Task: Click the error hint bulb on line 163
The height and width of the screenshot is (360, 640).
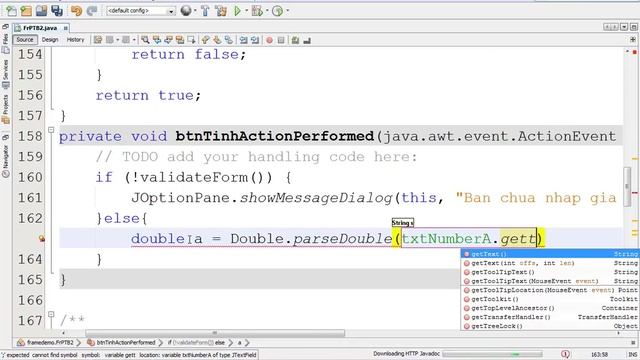Action: [x=42, y=238]
